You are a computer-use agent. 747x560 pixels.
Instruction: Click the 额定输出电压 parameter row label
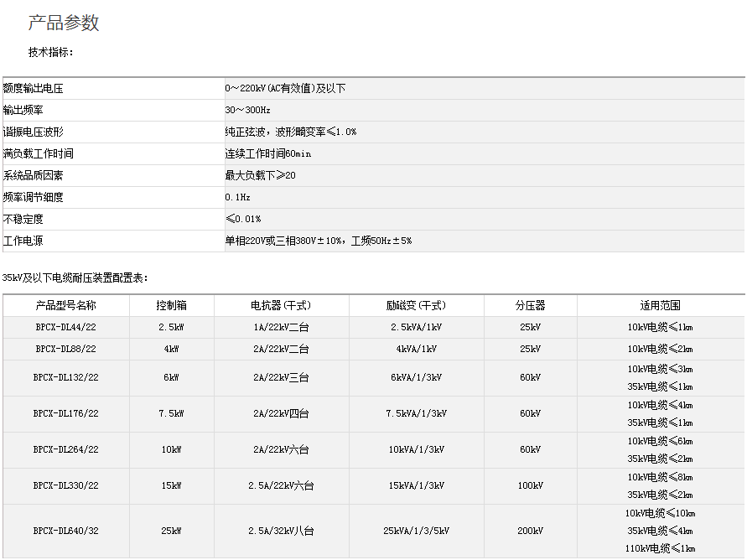[x=34, y=88]
